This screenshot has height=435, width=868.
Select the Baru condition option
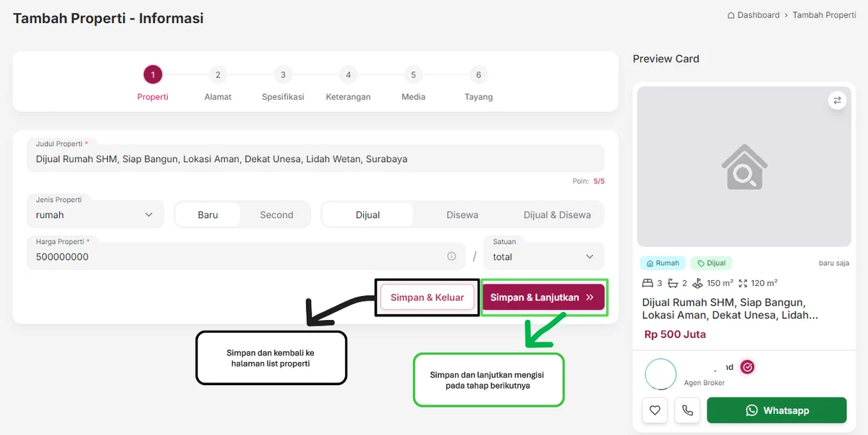click(x=208, y=215)
